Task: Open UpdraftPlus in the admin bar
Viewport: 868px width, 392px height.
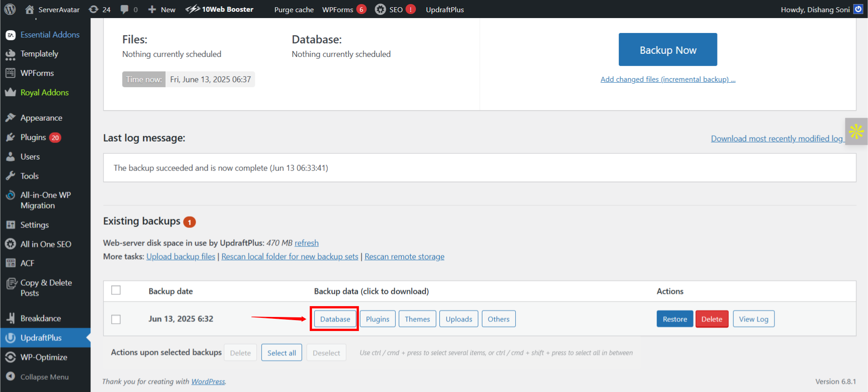Action: click(x=445, y=9)
